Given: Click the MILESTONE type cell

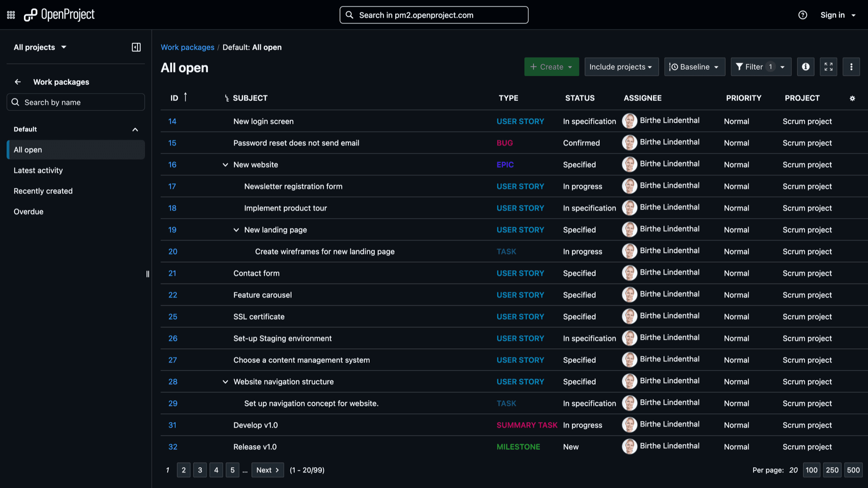Looking at the screenshot, I should tap(518, 447).
